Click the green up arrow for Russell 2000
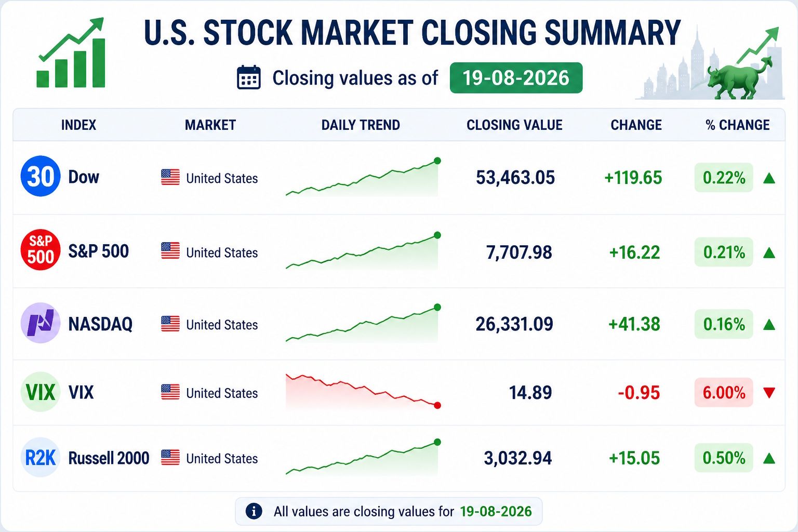 point(769,458)
